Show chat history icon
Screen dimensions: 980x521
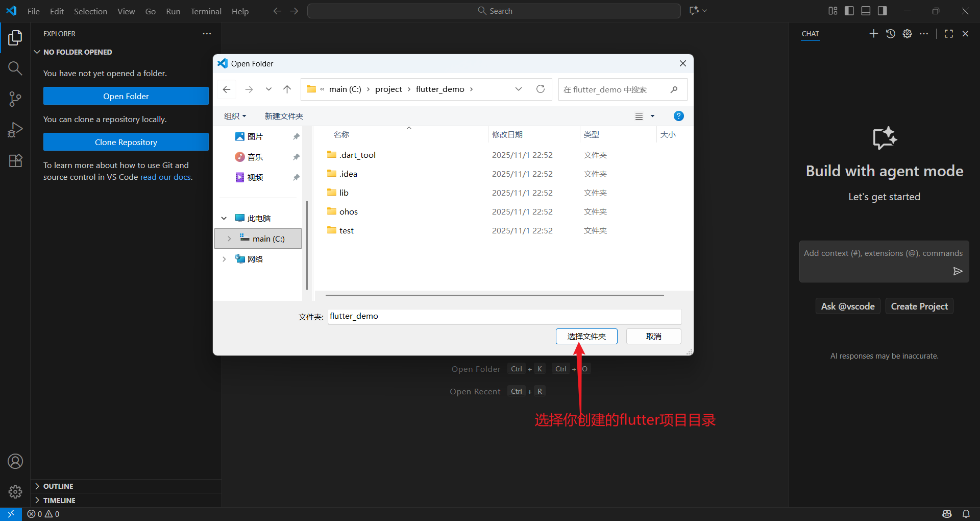(891, 34)
